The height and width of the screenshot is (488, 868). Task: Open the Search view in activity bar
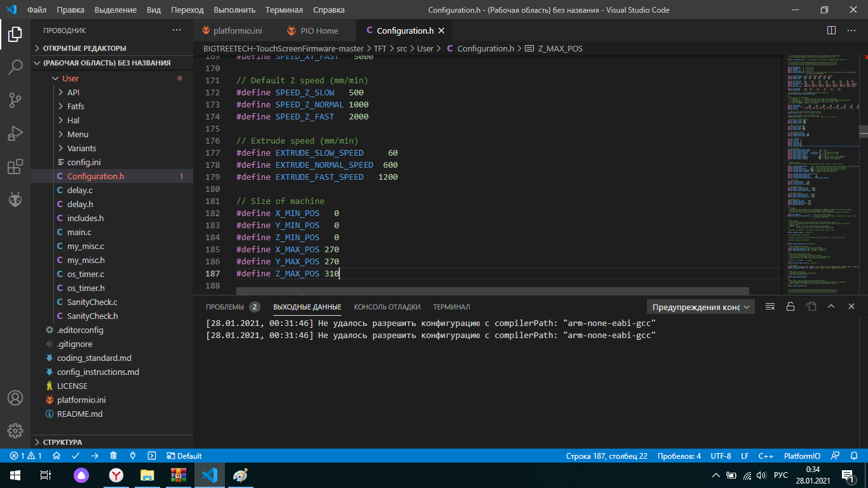tap(15, 67)
